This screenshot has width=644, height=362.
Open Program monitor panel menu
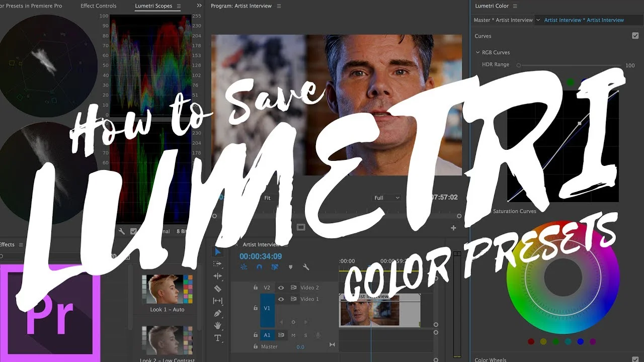pos(279,6)
